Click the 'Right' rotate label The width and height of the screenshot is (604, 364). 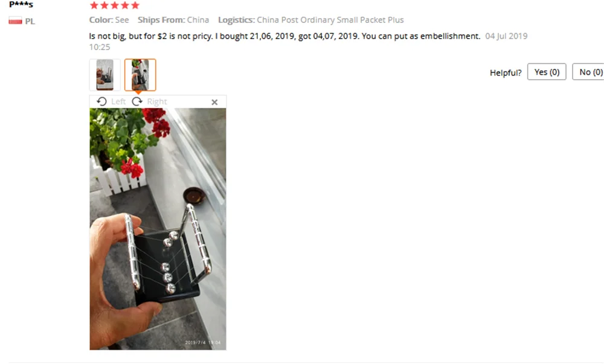157,101
